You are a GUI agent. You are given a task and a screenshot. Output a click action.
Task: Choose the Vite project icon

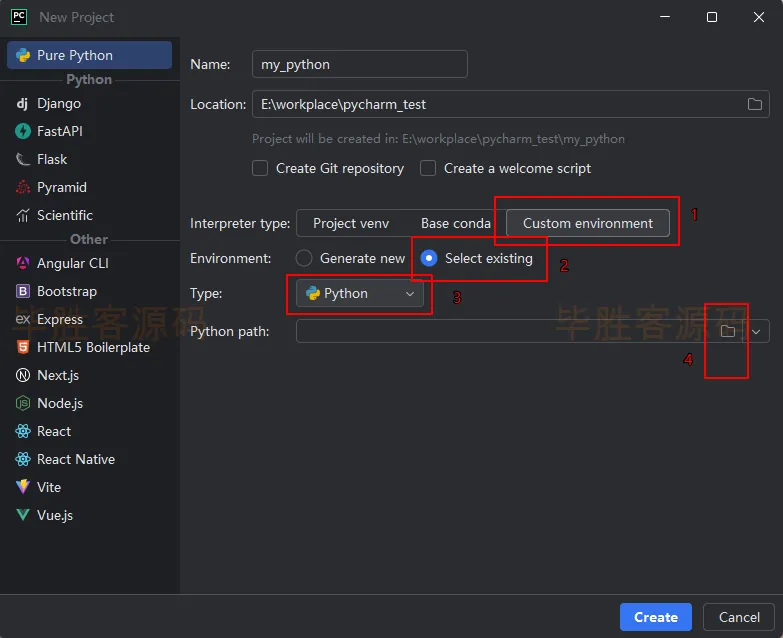tap(22, 487)
